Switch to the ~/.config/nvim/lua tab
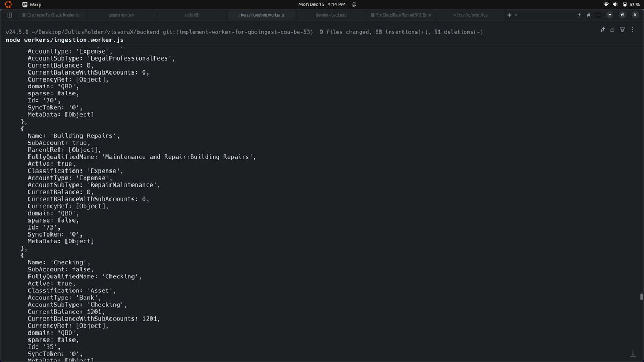 point(470,15)
